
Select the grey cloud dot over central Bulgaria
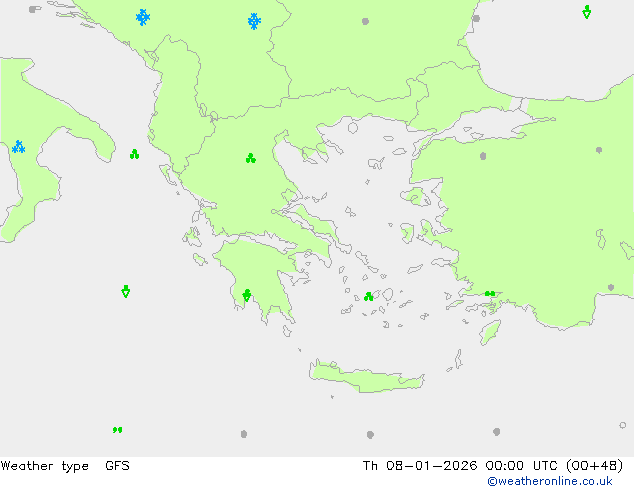365,21
